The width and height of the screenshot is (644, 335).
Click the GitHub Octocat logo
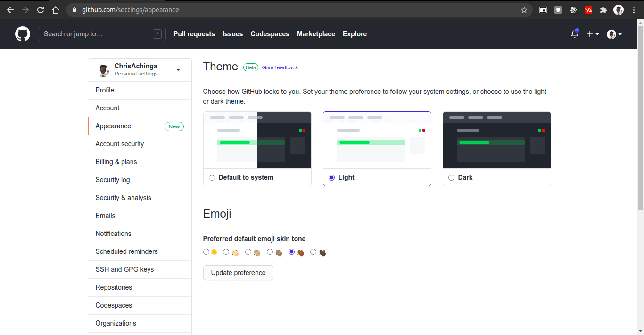coord(23,34)
